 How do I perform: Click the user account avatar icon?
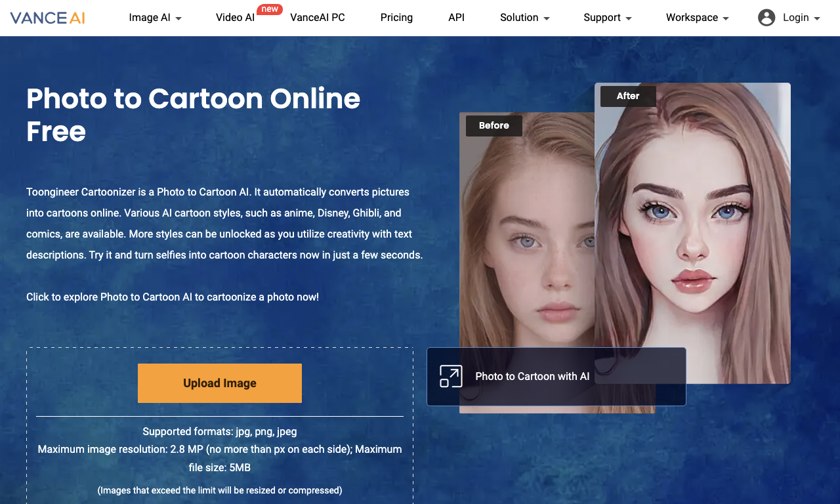[766, 18]
